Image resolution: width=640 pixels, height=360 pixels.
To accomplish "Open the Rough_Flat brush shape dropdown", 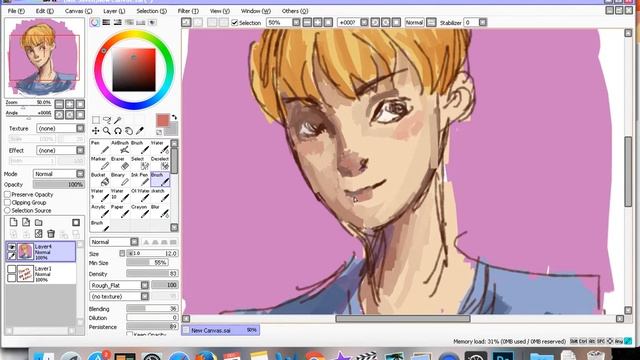I will (x=145, y=285).
